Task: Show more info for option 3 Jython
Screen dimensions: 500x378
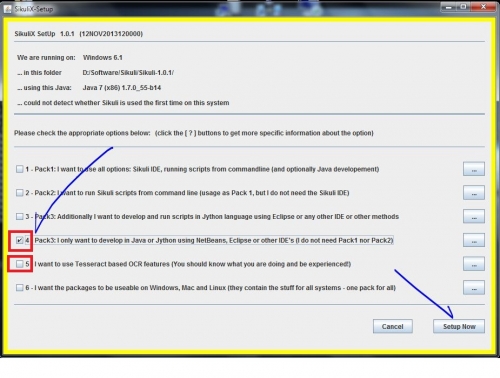Action: 474,217
